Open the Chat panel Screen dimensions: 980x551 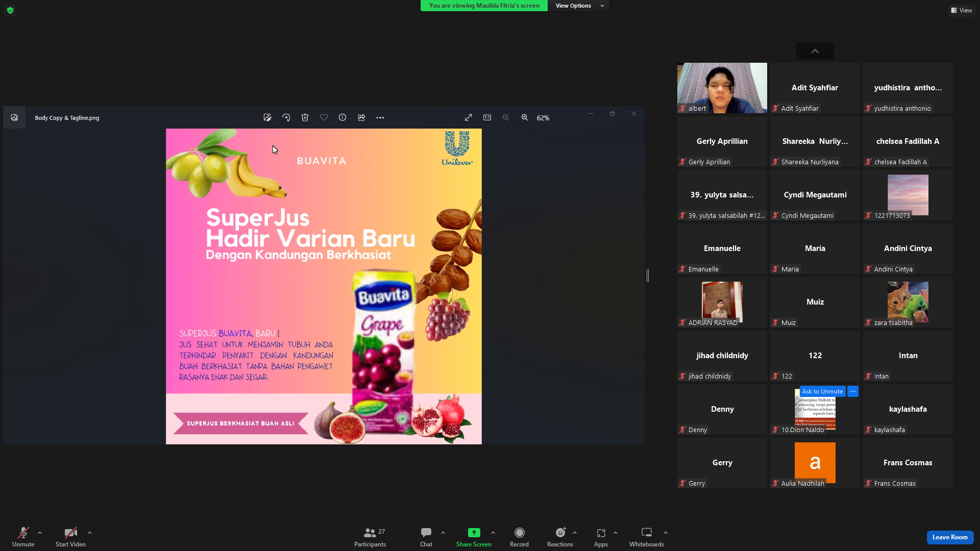[426, 537]
